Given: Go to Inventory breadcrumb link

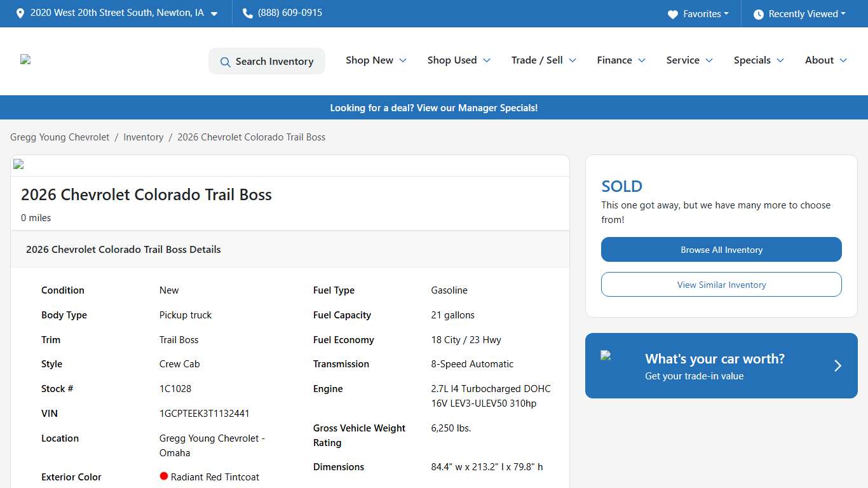Looking at the screenshot, I should click(x=143, y=137).
